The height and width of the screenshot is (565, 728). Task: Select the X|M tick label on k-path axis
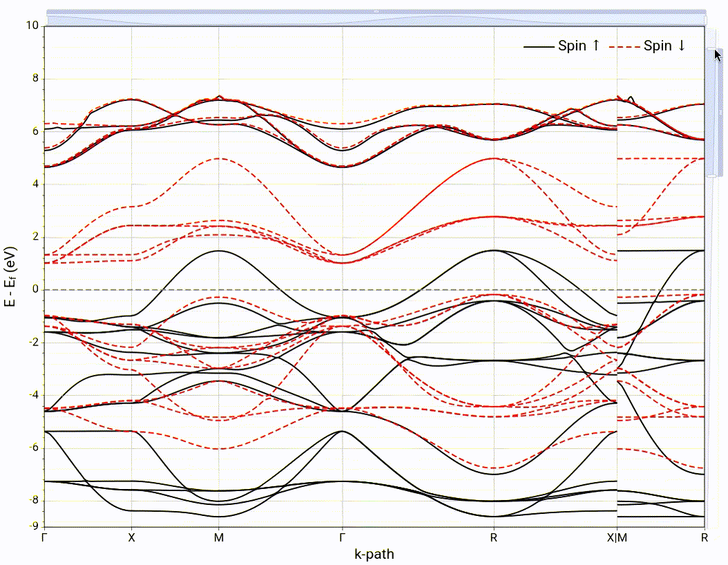pyautogui.click(x=617, y=537)
